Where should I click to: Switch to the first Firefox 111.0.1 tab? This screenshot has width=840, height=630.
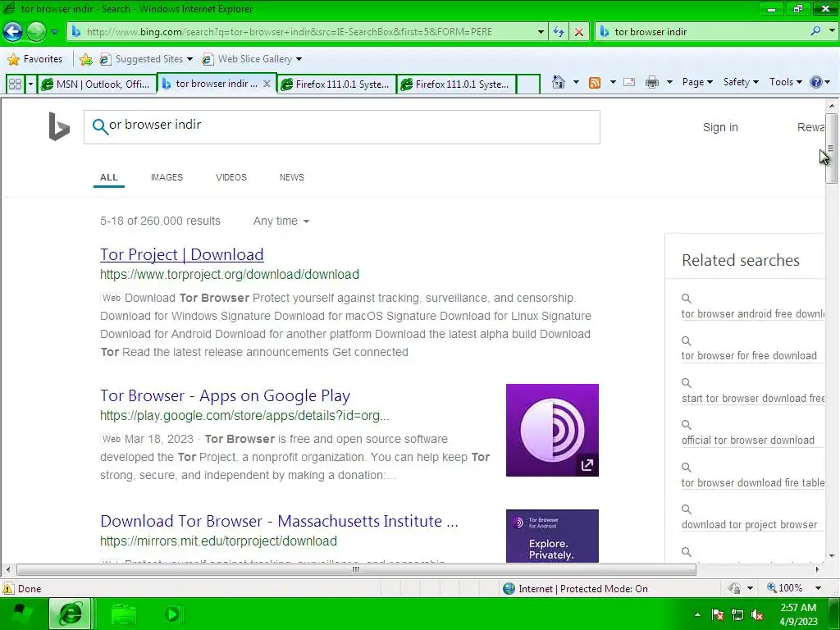click(x=336, y=84)
